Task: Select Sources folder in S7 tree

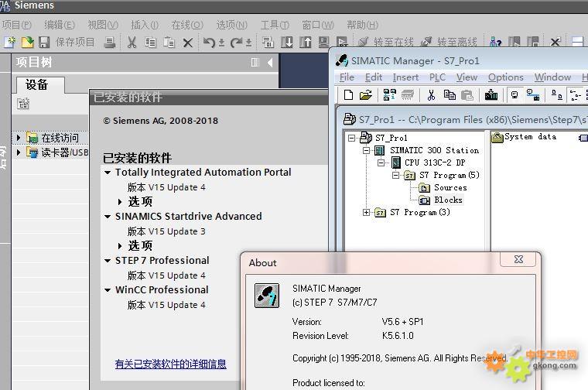Action: (443, 187)
